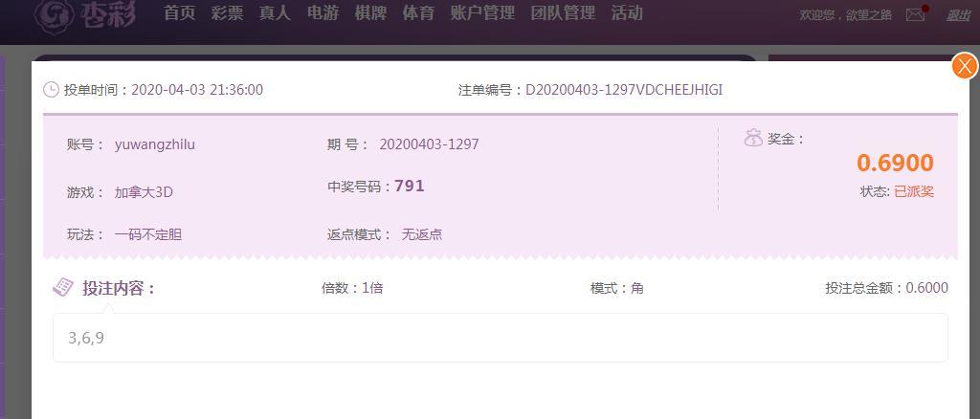Viewport: 980px width, 419px height.
Task: Click the note icon beside 投注内容
Action: click(63, 287)
